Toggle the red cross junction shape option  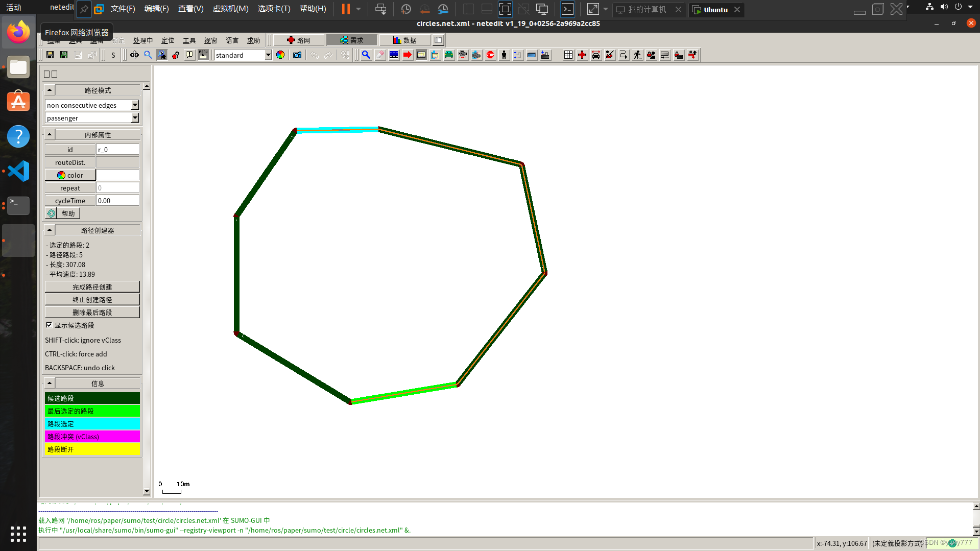pos(582,55)
